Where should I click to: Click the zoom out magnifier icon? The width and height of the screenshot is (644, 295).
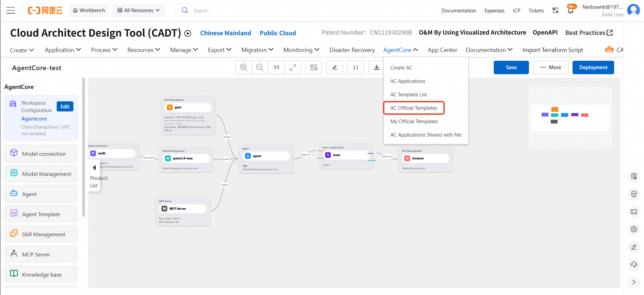pyautogui.click(x=260, y=67)
